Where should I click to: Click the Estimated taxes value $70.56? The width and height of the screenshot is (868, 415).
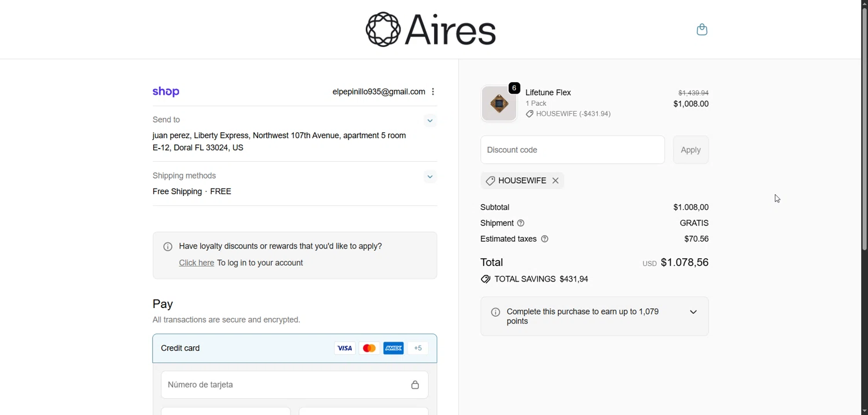point(696,239)
